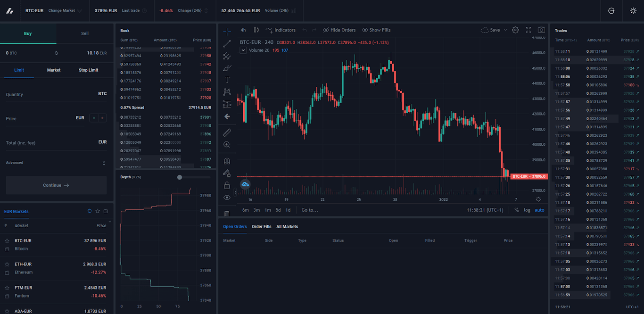Hide drawings using the eye icon

pyautogui.click(x=227, y=198)
